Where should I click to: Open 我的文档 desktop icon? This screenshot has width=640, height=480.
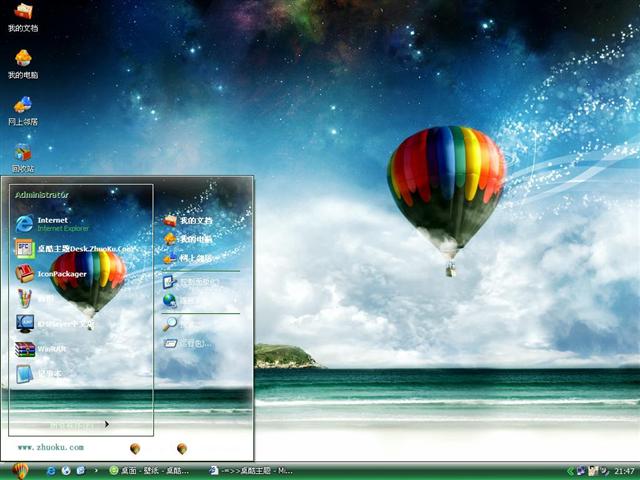23,17
